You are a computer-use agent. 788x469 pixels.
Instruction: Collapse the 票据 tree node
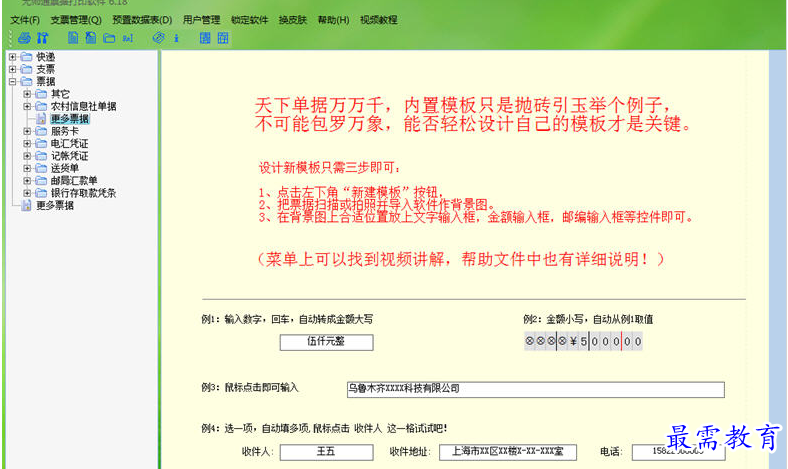13,81
